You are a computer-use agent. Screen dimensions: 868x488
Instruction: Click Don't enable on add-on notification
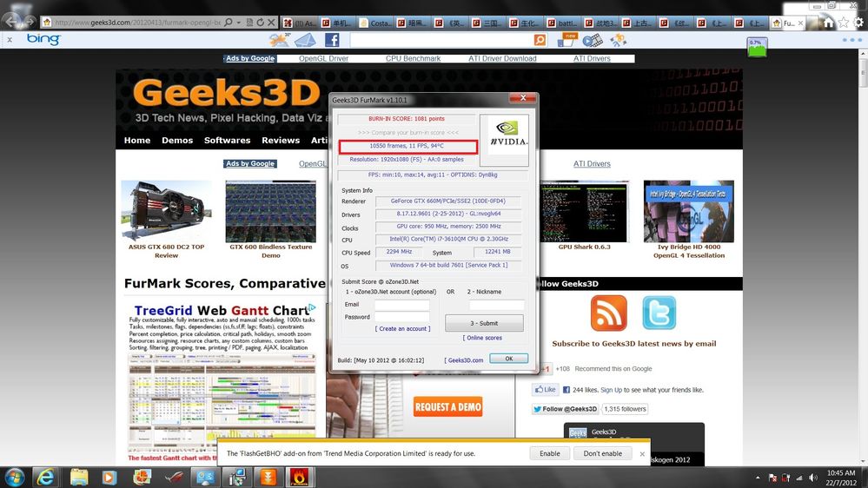[602, 453]
